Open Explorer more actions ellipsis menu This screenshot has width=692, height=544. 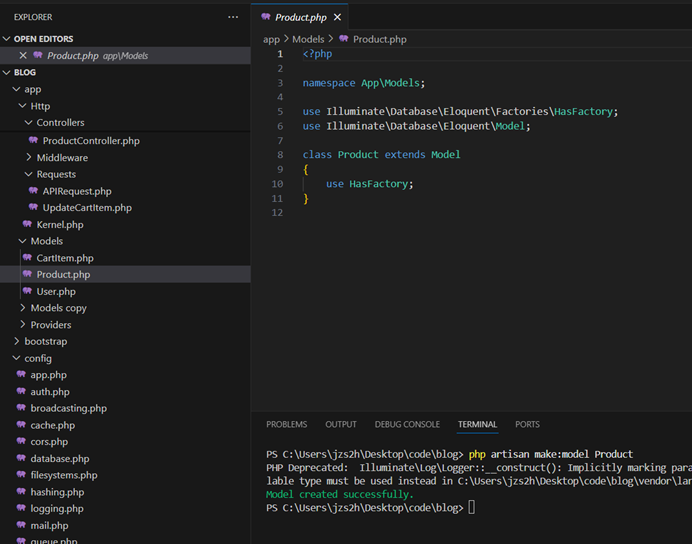tap(233, 17)
